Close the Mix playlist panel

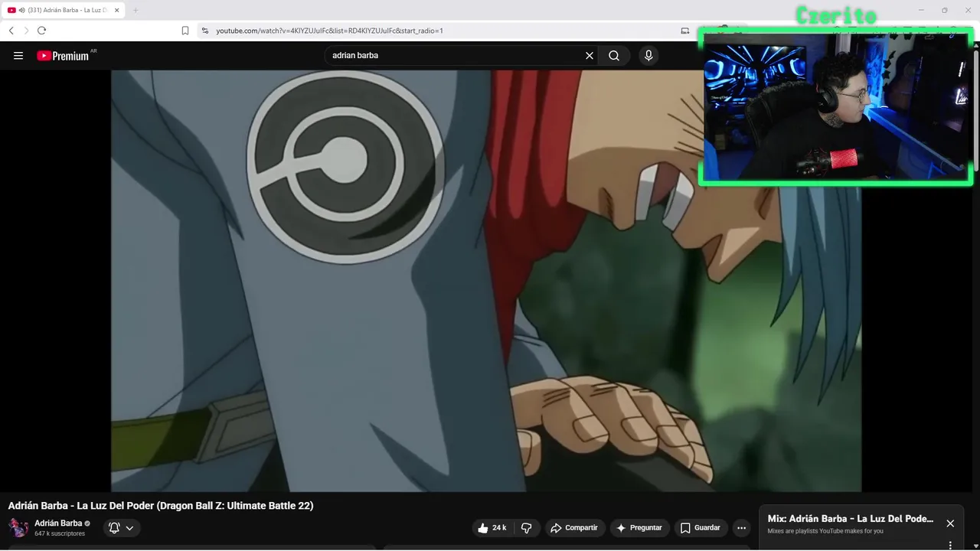pos(950,523)
